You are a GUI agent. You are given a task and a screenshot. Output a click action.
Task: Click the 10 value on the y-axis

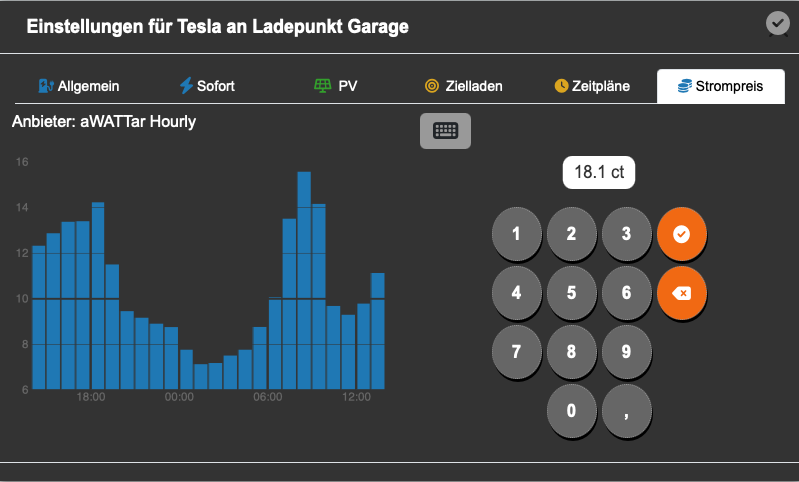22,299
